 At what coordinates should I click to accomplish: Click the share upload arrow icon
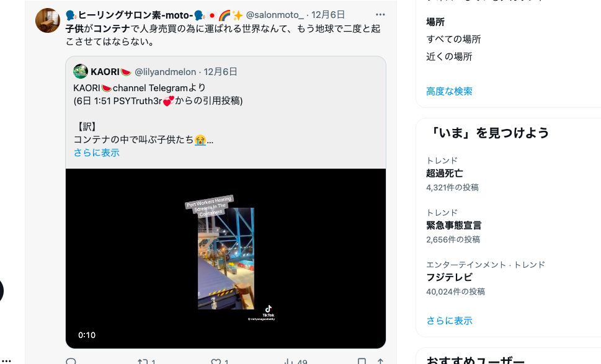click(380, 362)
